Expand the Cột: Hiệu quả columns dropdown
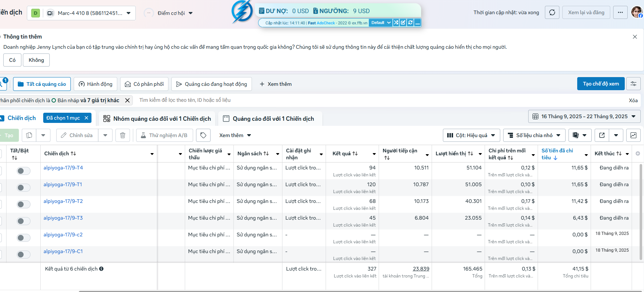The height and width of the screenshot is (292, 644). click(x=472, y=135)
